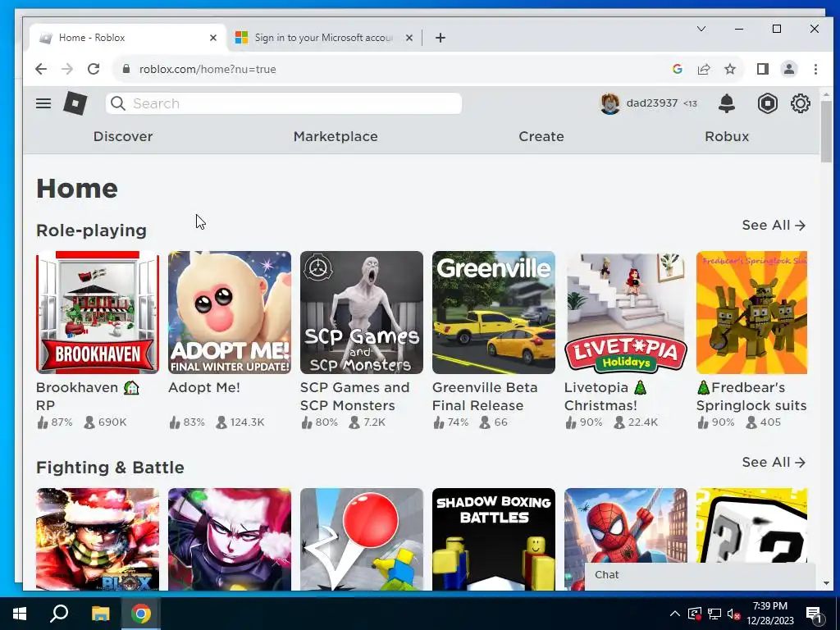
Task: Open Adopt Me! title link
Action: click(204, 387)
